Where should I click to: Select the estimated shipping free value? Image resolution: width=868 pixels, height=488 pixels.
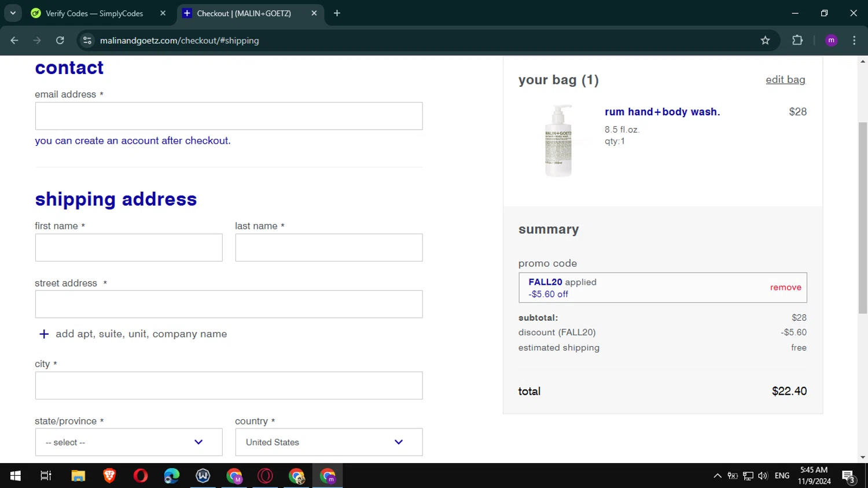click(799, 348)
